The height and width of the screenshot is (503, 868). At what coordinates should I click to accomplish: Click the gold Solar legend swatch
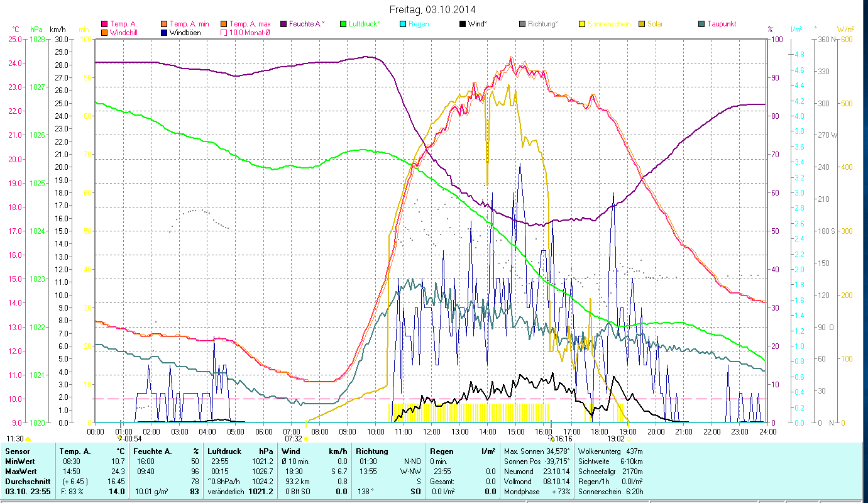[642, 25]
